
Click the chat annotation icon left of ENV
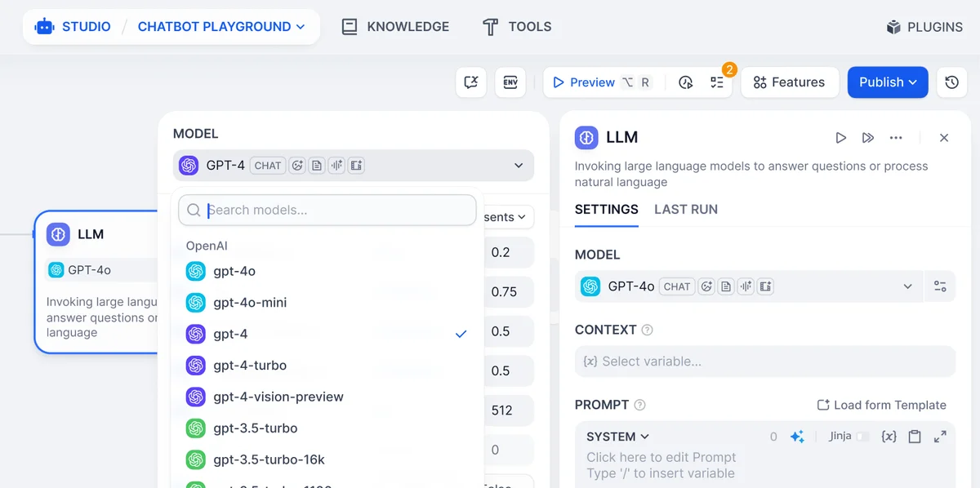[471, 82]
